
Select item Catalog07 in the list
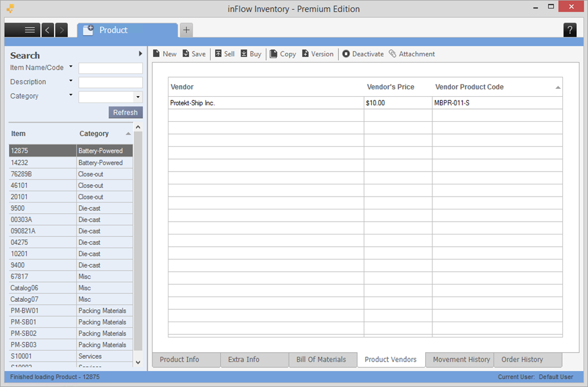pos(71,299)
